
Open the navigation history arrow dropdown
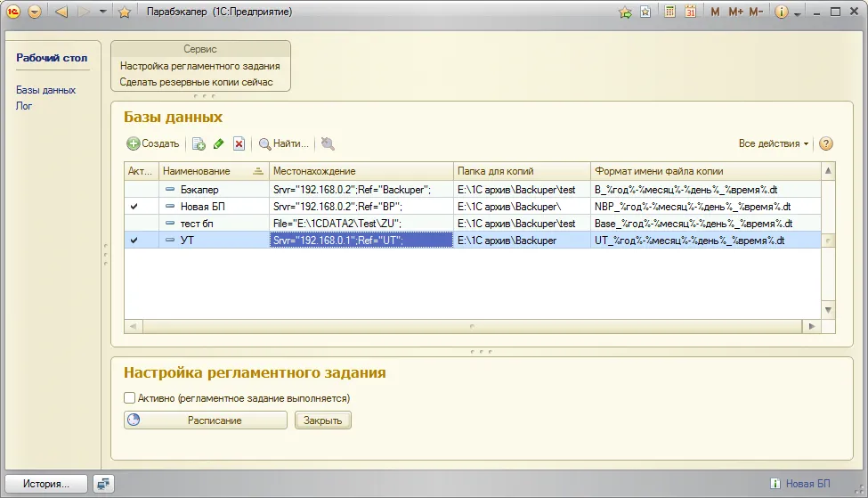(103, 12)
